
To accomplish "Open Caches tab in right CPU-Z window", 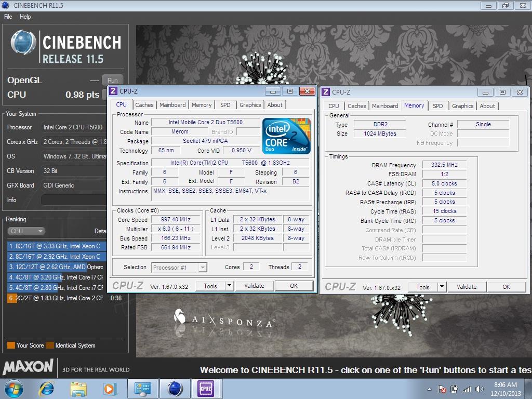I will pyautogui.click(x=356, y=106).
